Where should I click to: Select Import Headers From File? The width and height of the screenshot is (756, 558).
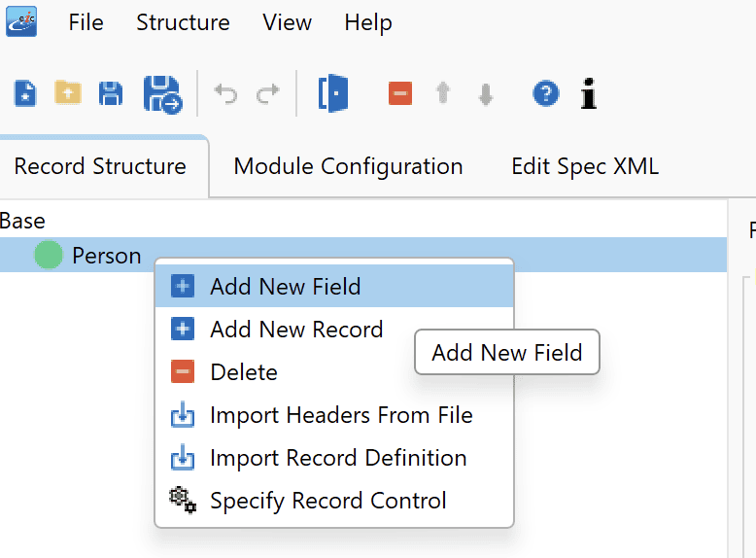click(334, 415)
